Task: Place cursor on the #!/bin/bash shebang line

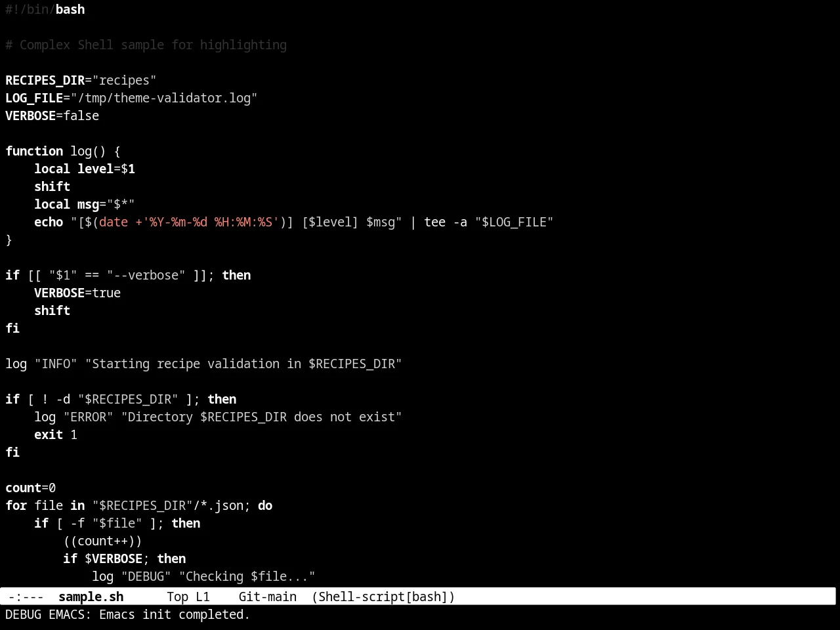Action: pos(45,9)
